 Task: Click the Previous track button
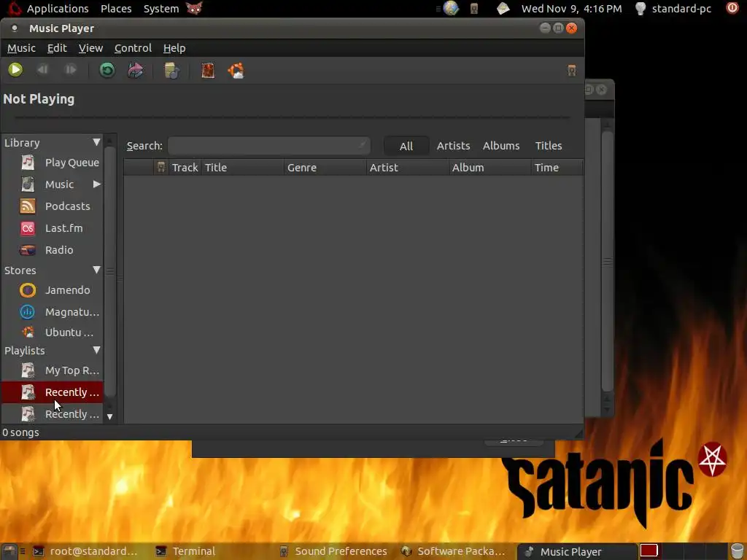42,70
